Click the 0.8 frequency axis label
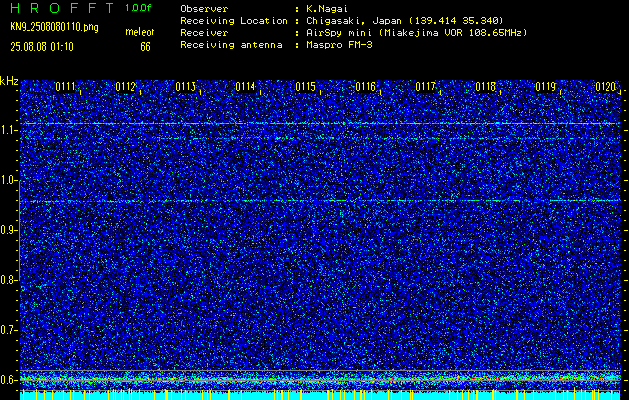 (x=8, y=280)
